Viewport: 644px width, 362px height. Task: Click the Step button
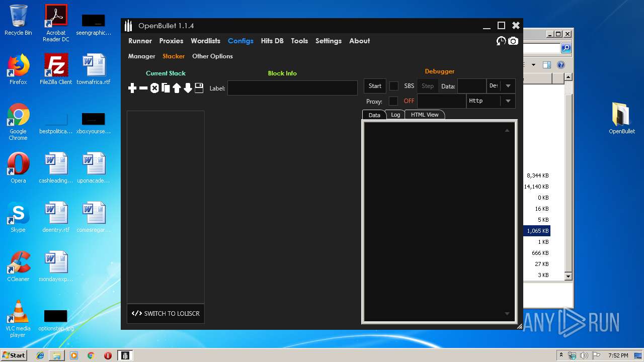[x=428, y=86]
